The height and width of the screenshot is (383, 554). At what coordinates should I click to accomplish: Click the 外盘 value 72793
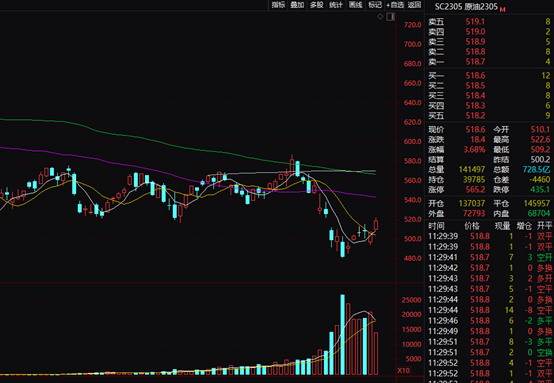(x=474, y=213)
